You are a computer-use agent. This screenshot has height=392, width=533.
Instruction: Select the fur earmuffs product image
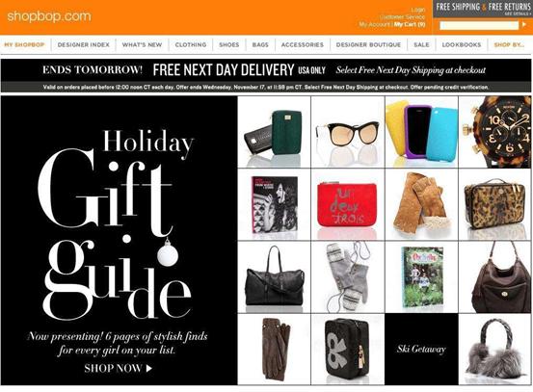[x=495, y=350]
